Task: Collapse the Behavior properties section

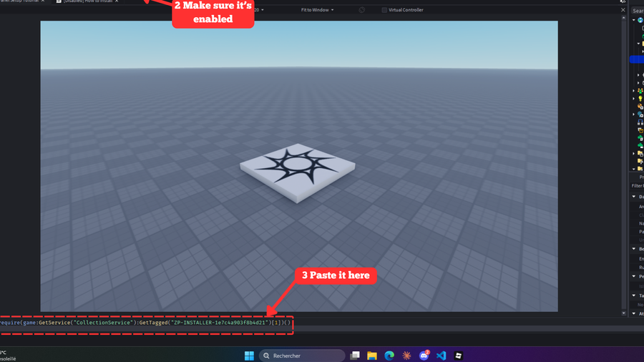Action: 634,249
